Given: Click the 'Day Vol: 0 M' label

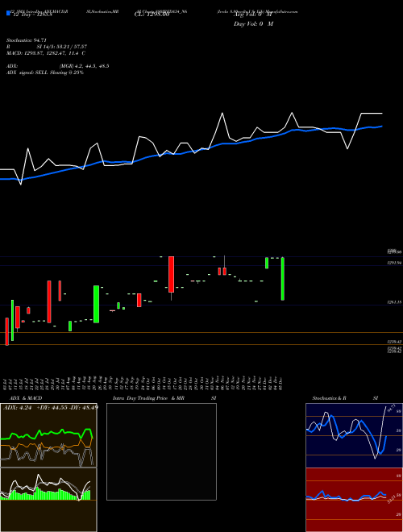Looking at the screenshot, I should [x=253, y=23].
